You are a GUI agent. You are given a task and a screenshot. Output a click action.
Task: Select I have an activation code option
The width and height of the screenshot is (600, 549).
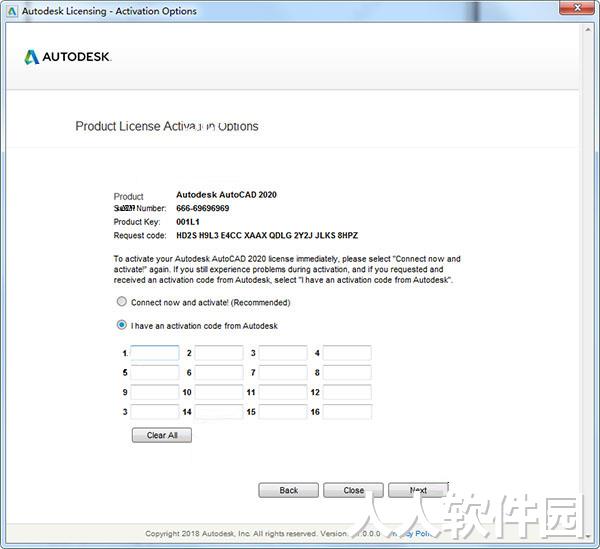121,325
